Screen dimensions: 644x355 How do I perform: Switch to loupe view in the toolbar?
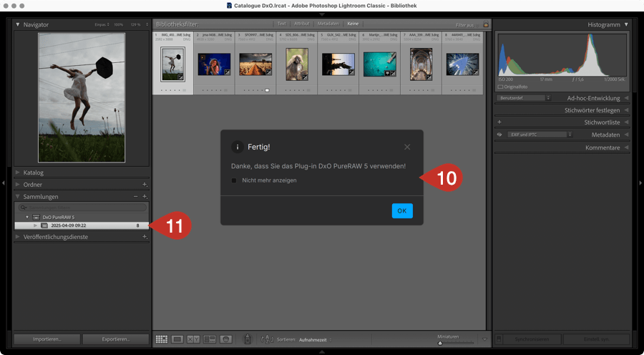click(x=177, y=339)
